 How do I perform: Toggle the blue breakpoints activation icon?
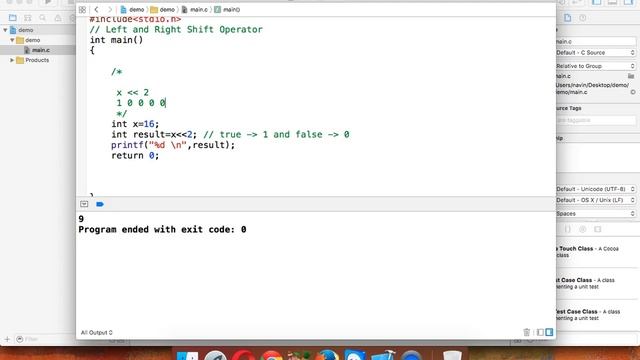(x=100, y=204)
